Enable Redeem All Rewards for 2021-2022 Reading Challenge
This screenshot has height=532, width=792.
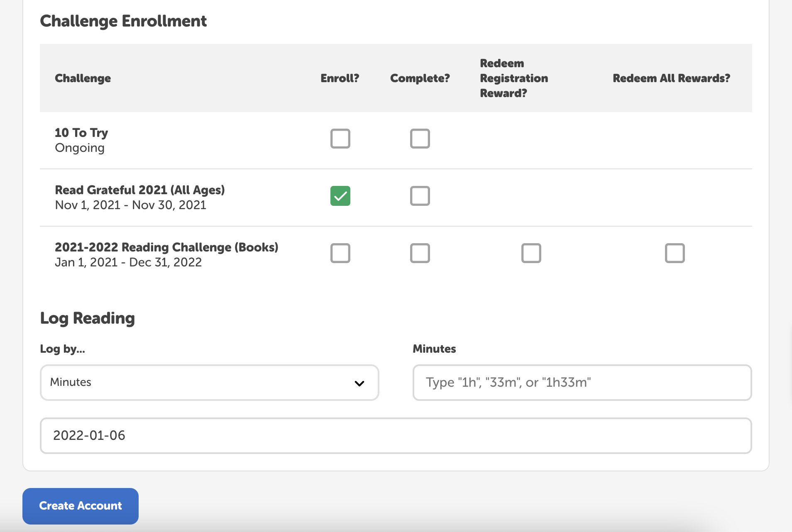[x=675, y=253]
